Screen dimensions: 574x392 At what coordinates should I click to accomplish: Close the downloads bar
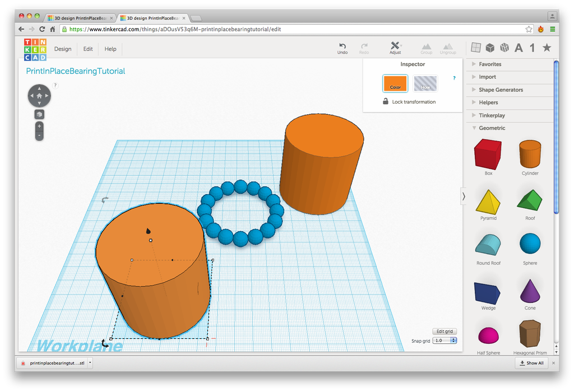click(x=553, y=363)
